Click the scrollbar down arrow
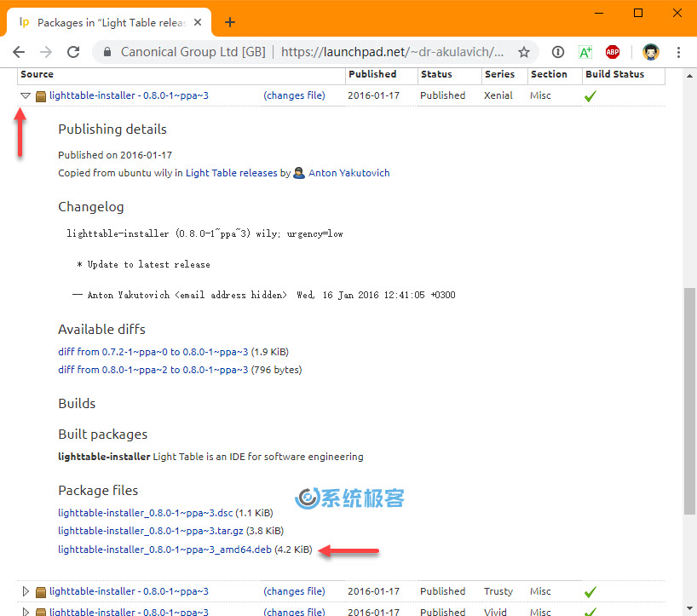The width and height of the screenshot is (697, 616). tap(689, 608)
